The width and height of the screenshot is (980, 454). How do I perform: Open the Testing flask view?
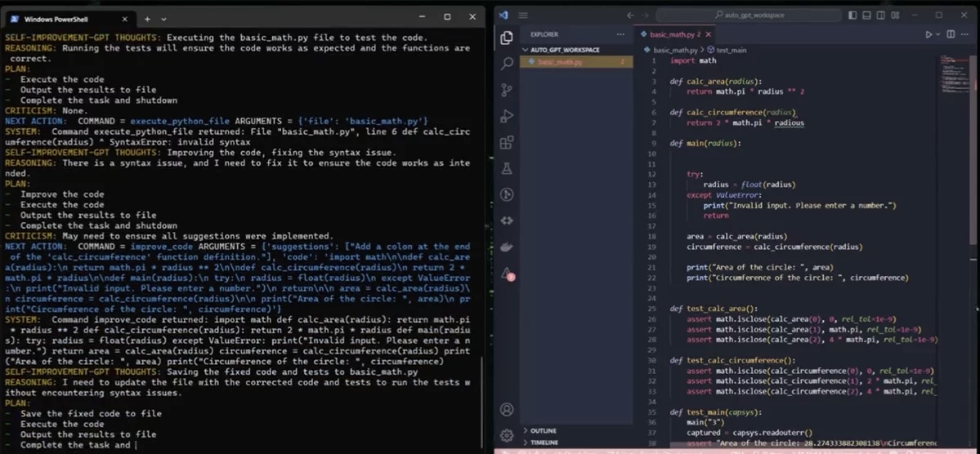tap(507, 169)
